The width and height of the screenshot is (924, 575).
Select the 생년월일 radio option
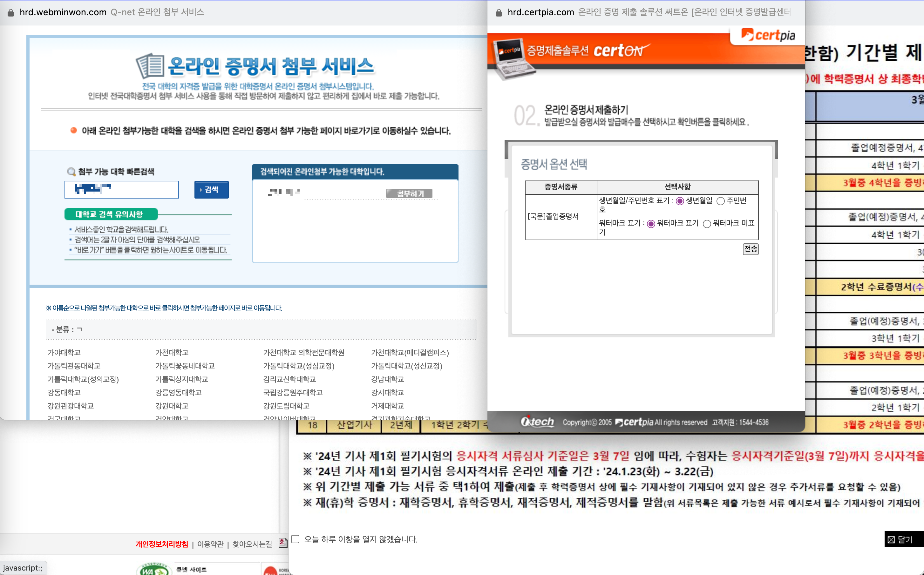click(x=680, y=201)
